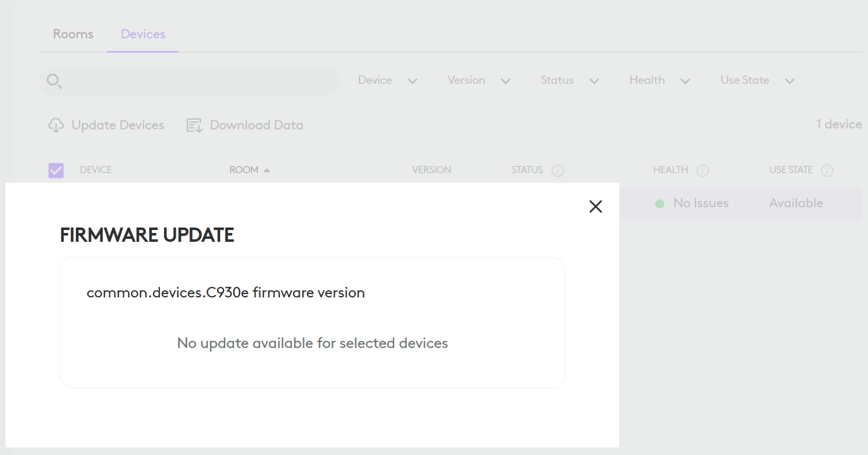Click the Health column info icon
This screenshot has width=868, height=455.
[x=703, y=170]
